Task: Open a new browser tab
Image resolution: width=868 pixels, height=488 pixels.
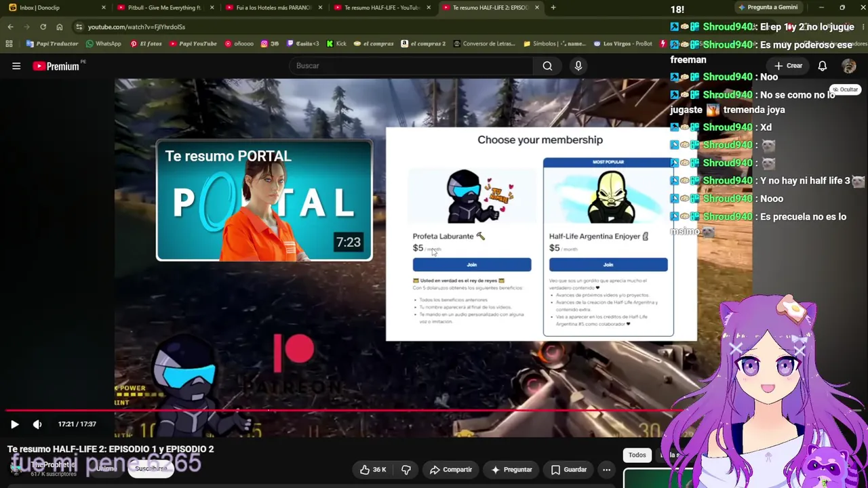Action: 553,7
